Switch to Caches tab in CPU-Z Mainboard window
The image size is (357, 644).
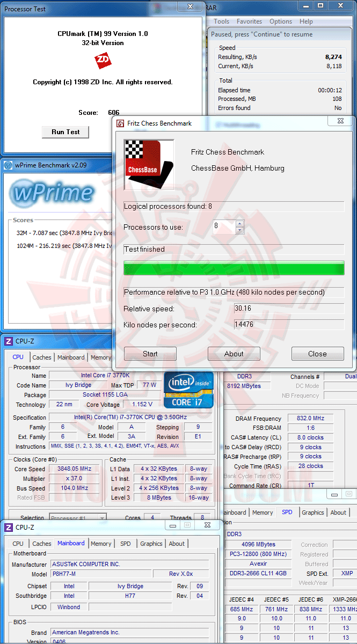coord(42,544)
